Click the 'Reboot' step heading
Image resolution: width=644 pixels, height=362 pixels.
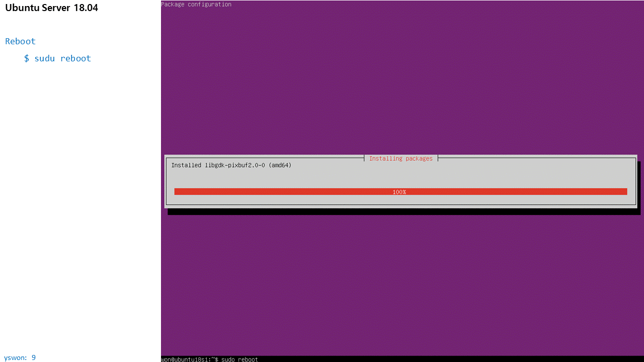tap(20, 41)
